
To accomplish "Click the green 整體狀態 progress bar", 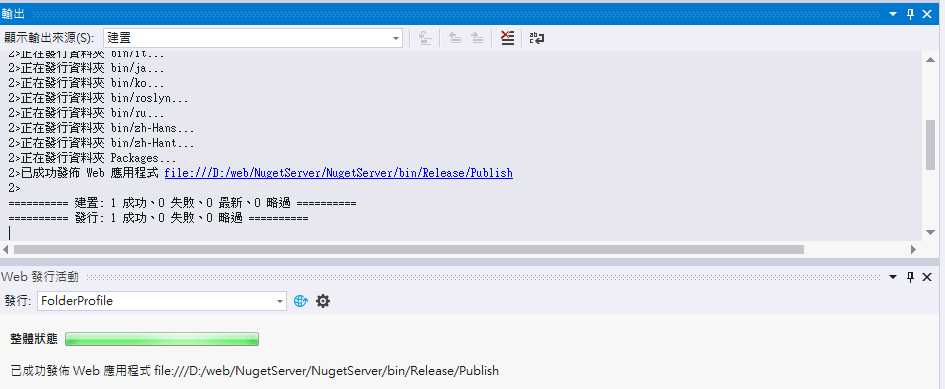I will (162, 339).
